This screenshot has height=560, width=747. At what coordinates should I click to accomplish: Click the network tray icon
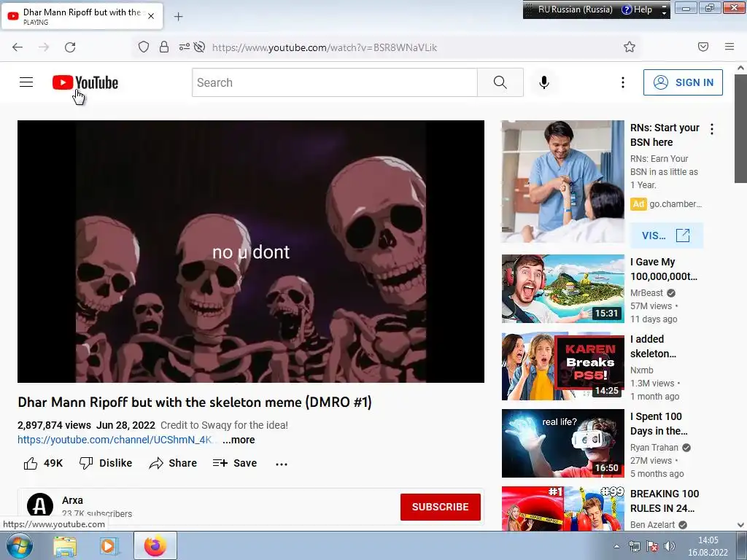click(635, 546)
